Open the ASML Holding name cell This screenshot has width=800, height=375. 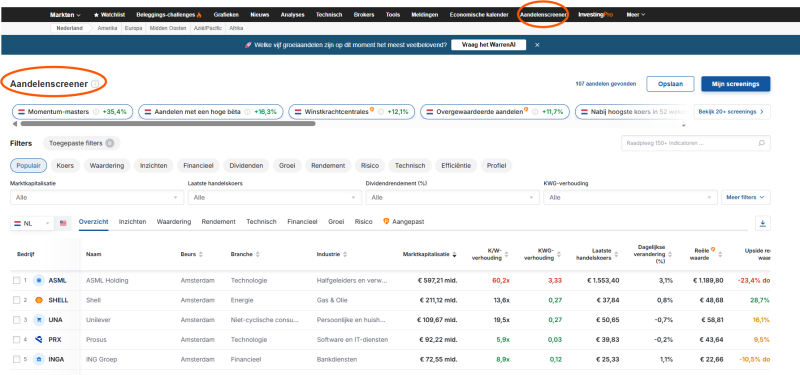coord(107,281)
